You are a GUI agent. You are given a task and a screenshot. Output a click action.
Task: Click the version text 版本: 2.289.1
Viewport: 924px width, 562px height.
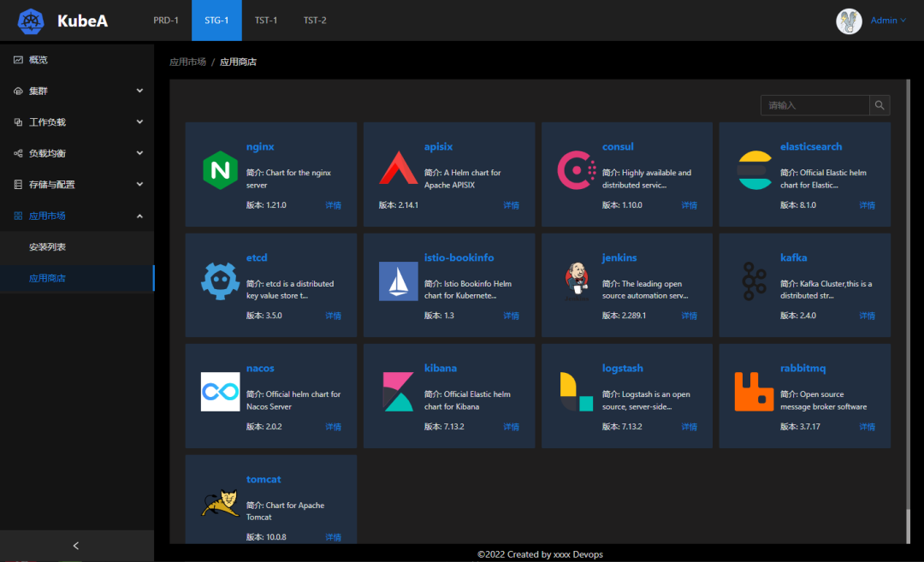pos(624,316)
